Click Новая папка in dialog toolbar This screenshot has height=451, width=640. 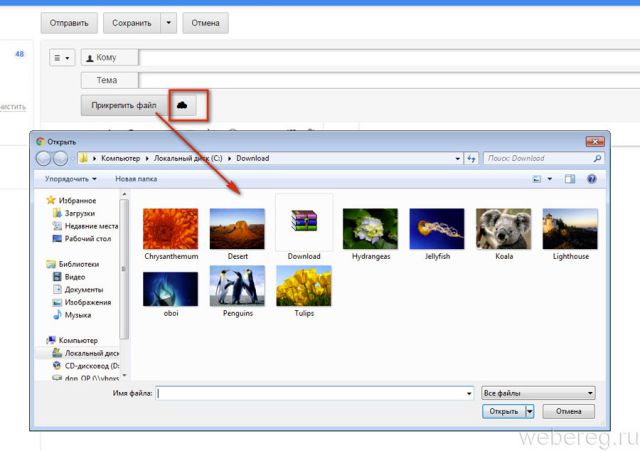(136, 179)
